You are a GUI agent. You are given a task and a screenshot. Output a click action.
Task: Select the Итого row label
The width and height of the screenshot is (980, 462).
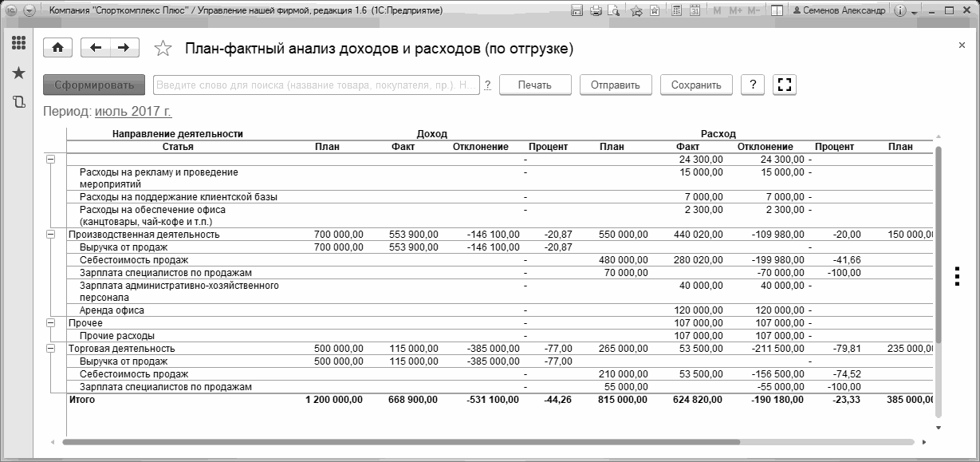click(82, 399)
